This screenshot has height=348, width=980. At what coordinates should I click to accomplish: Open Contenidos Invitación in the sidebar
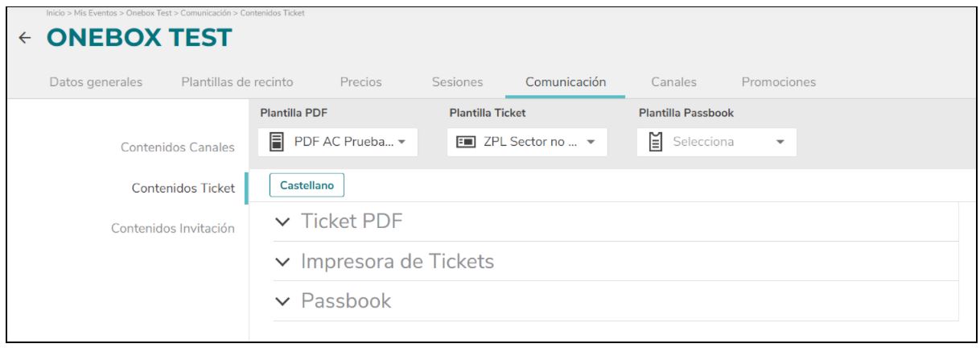point(172,229)
